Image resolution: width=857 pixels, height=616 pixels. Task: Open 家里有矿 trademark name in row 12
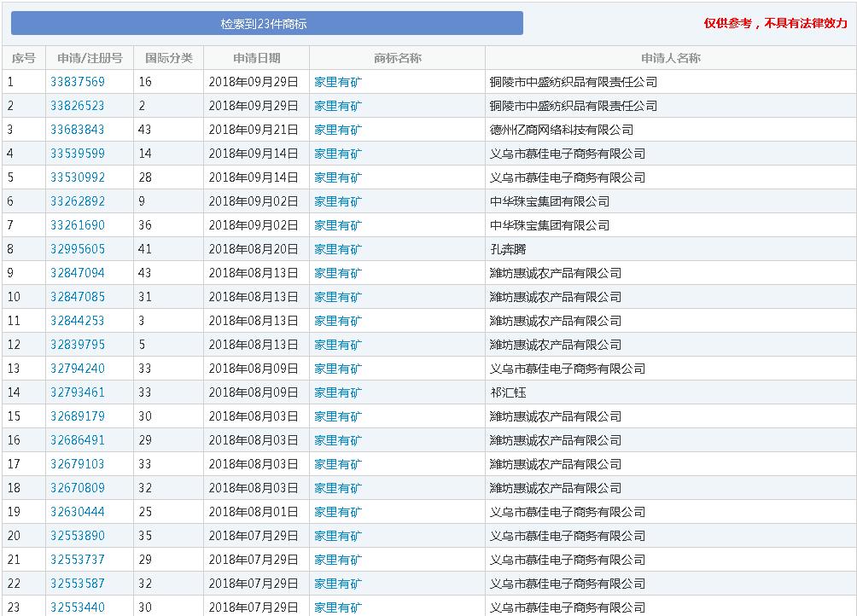tap(338, 345)
